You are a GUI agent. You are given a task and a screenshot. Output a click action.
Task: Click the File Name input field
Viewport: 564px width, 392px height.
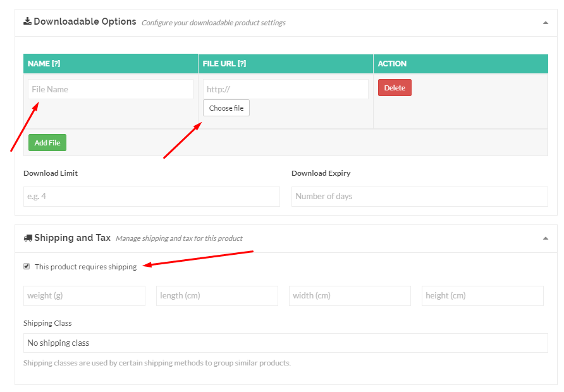coord(111,89)
